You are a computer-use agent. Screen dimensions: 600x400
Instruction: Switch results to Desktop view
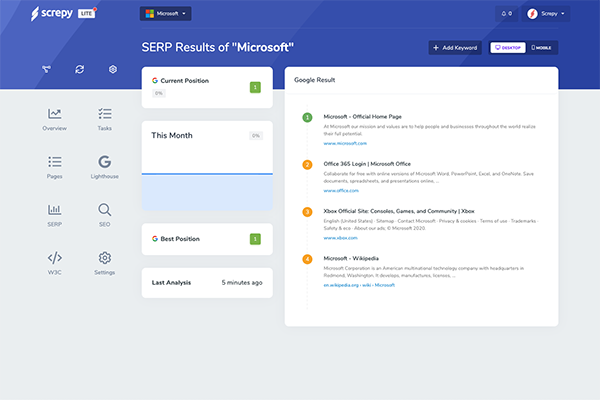(506, 47)
